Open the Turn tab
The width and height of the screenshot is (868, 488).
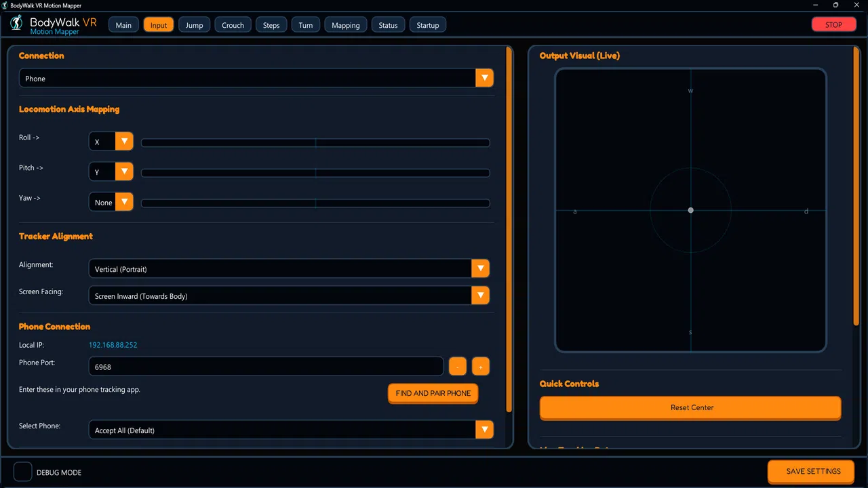(306, 25)
